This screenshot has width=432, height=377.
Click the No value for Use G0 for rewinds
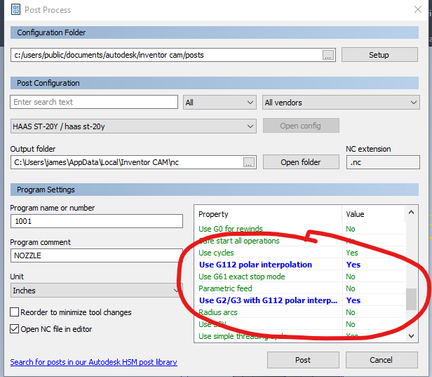point(350,229)
